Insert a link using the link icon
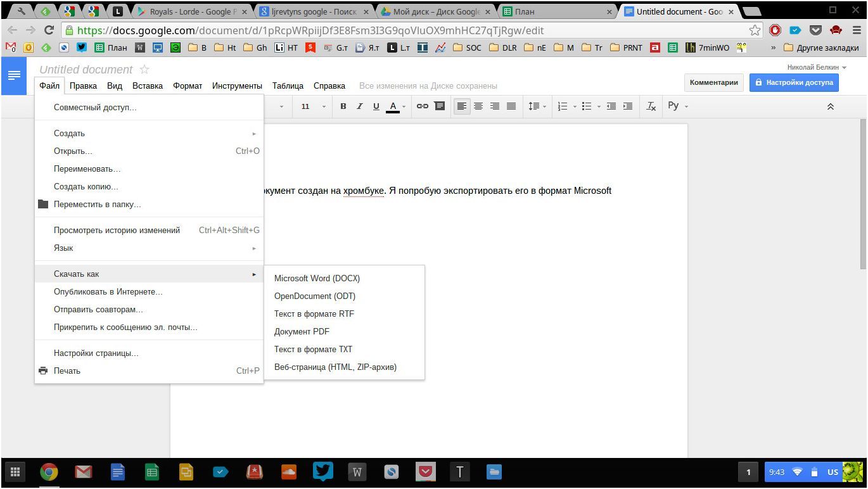 [422, 106]
